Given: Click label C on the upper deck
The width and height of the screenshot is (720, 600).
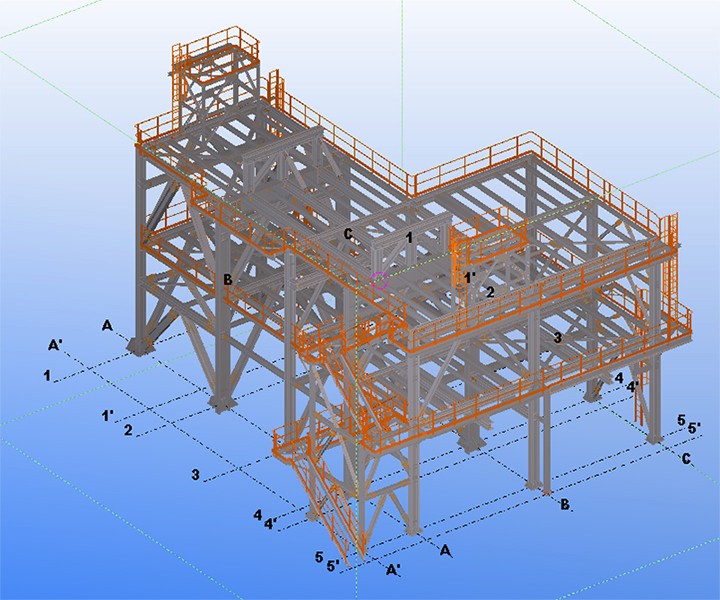Looking at the screenshot, I should [x=347, y=234].
